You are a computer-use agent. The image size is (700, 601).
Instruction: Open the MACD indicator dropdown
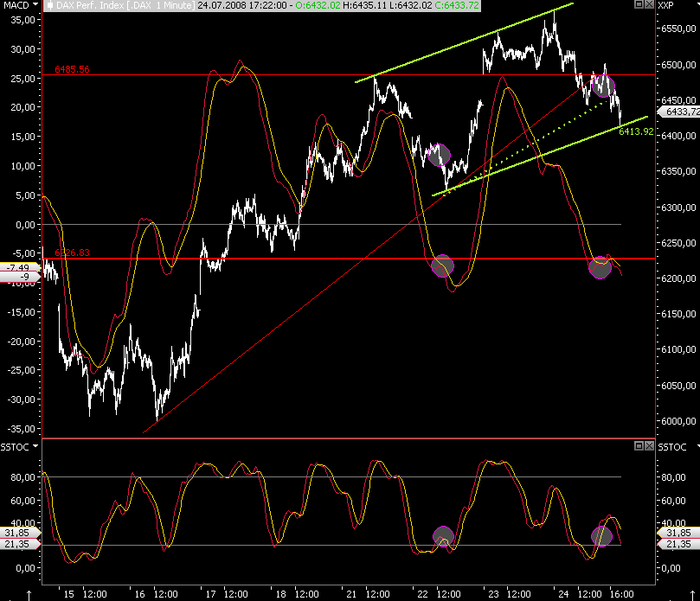(35, 5)
